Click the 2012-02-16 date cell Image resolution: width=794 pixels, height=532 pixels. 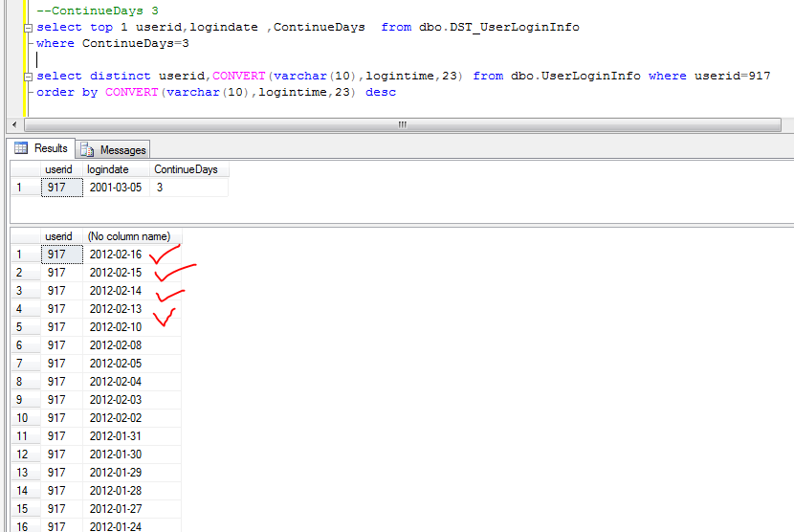pyautogui.click(x=132, y=255)
